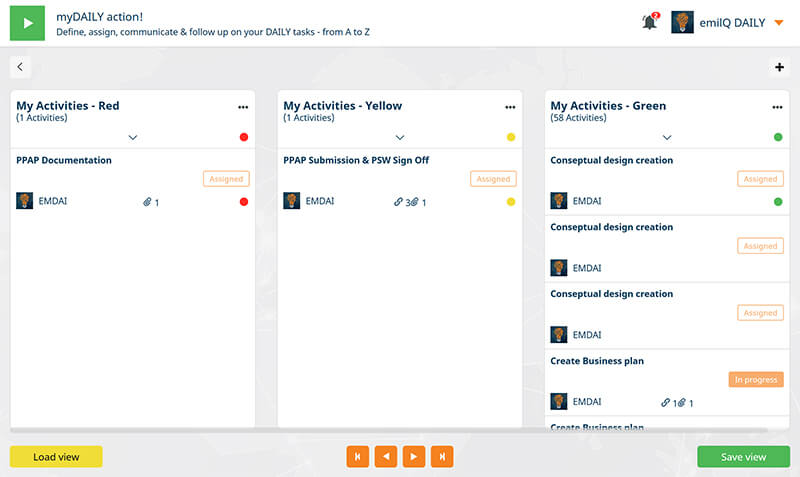Click the paperclip icon on Create Business plan card

tap(682, 403)
